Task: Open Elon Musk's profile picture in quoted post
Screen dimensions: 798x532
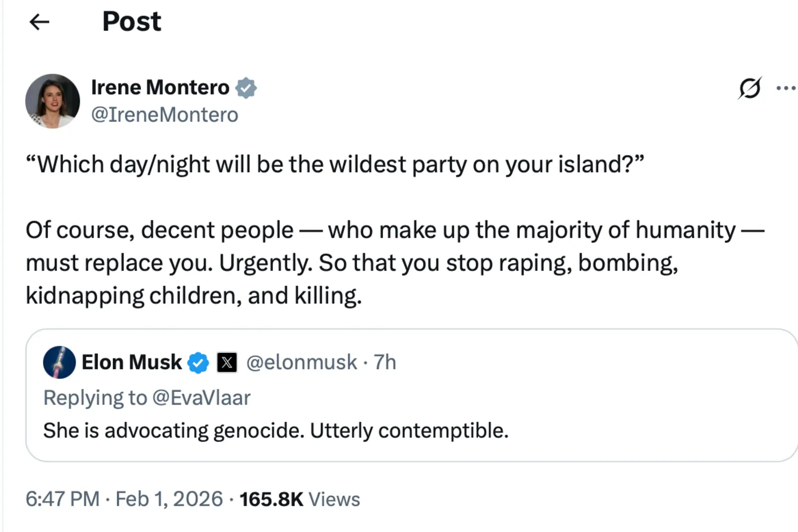Action: coord(60,362)
